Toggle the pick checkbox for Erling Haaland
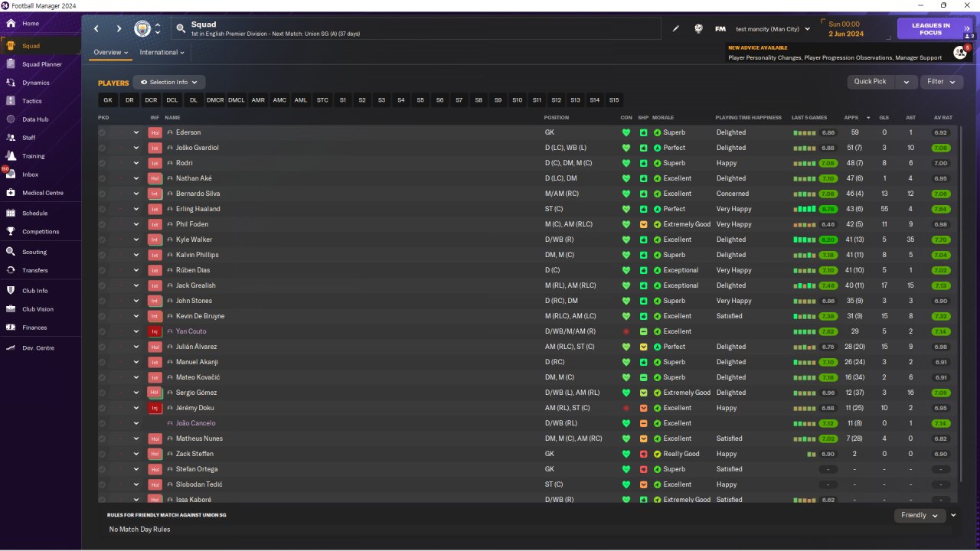This screenshot has width=980, height=551. coord(103,209)
